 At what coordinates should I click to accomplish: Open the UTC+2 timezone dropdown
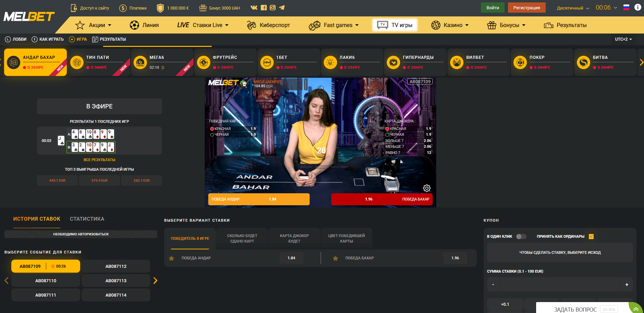[623, 39]
